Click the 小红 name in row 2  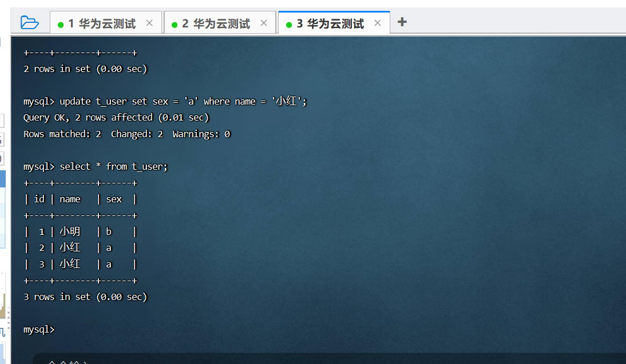[70, 247]
